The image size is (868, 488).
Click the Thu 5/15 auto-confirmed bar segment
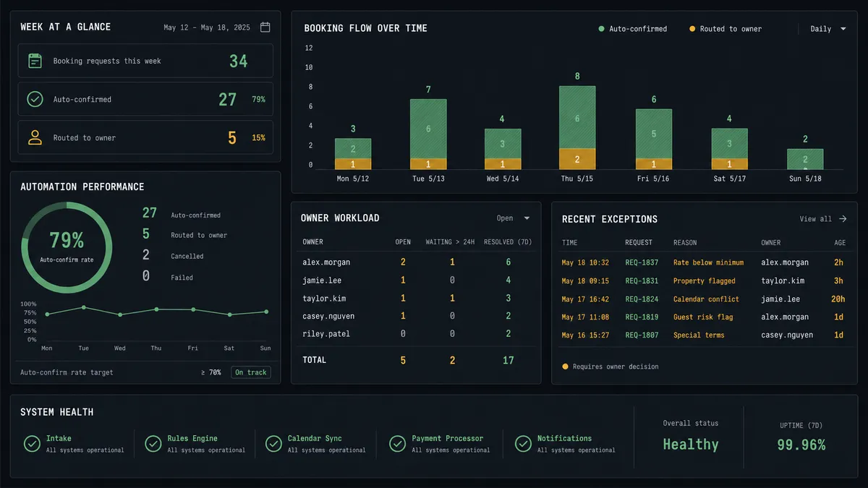(x=577, y=117)
